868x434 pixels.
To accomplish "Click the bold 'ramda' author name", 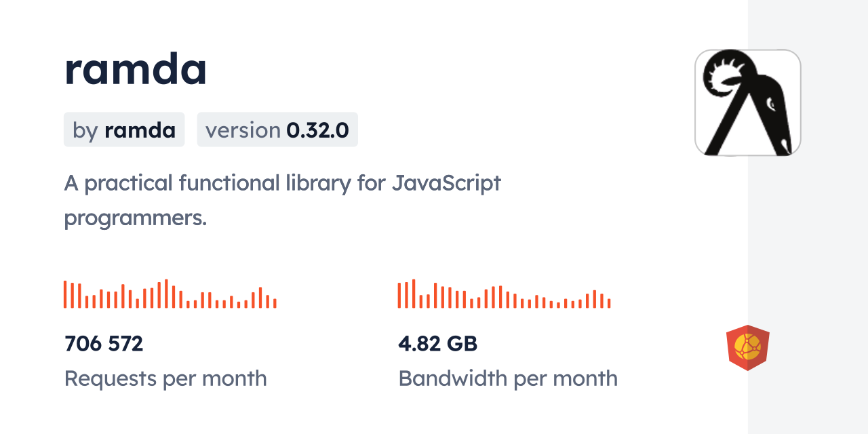I will pos(140,130).
